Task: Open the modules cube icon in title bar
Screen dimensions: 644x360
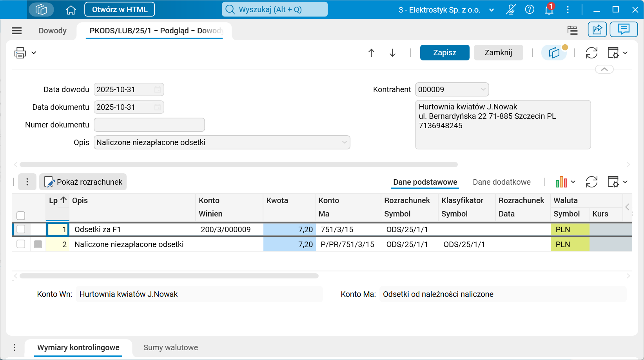Action: click(41, 9)
